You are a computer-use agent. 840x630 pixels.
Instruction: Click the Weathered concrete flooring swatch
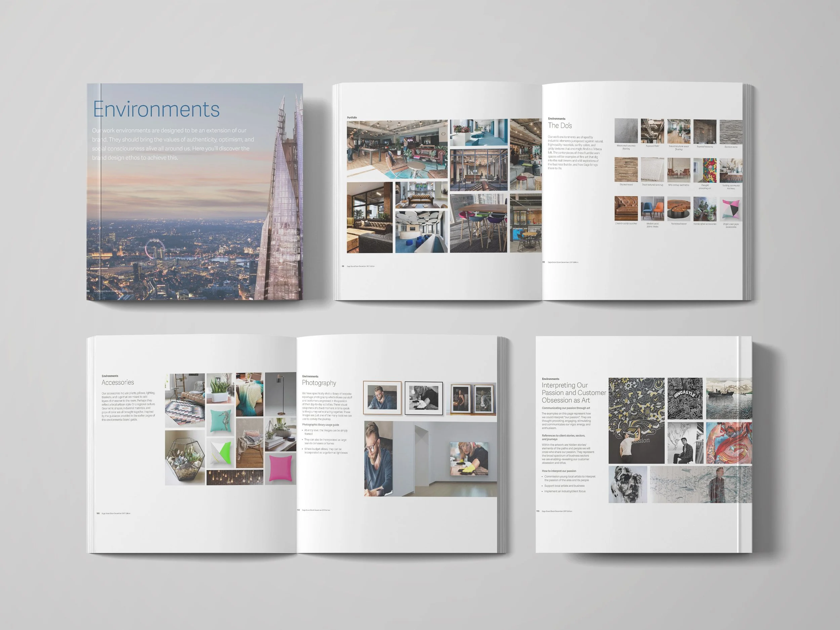[626, 131]
